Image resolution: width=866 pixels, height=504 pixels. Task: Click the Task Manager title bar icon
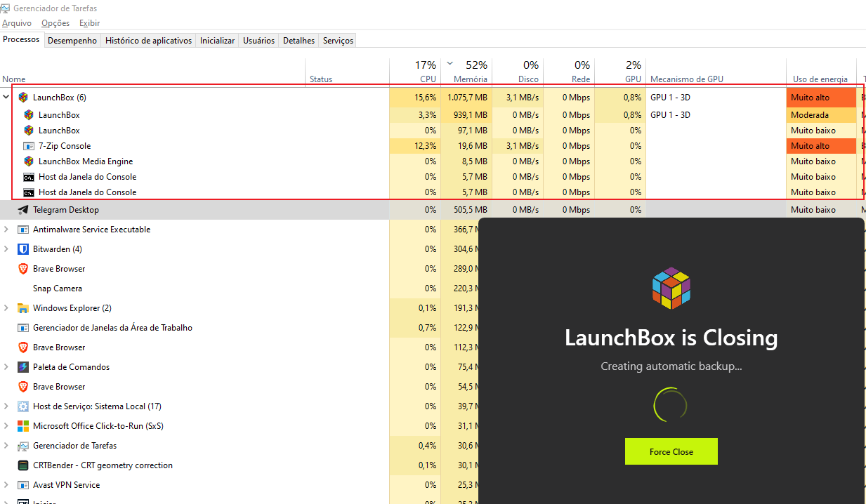[6, 8]
